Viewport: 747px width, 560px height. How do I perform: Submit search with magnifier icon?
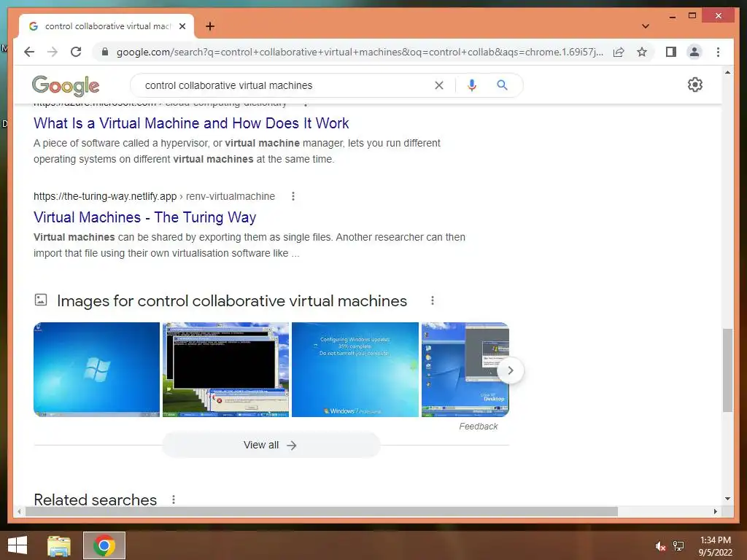tap(502, 85)
